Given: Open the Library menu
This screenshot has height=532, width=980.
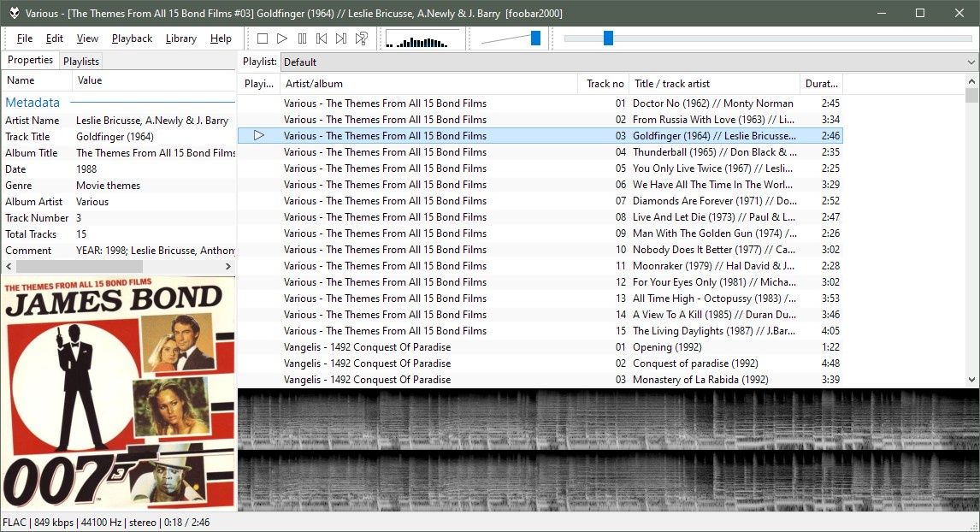Looking at the screenshot, I should click(180, 38).
